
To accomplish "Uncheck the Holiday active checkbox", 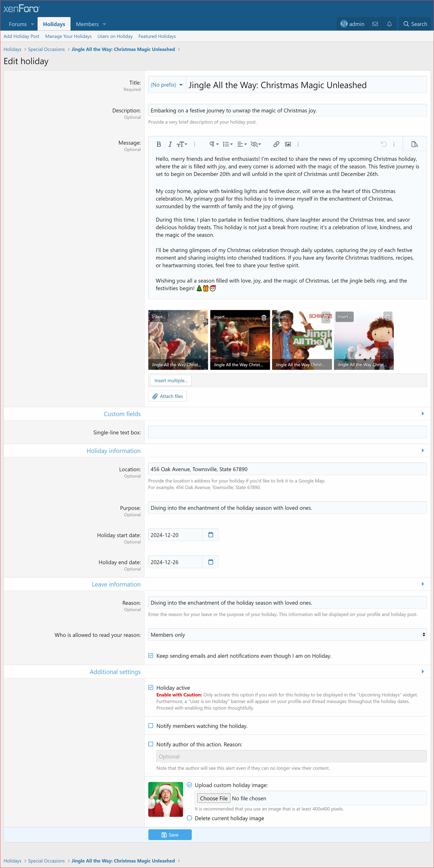I will coord(151,687).
